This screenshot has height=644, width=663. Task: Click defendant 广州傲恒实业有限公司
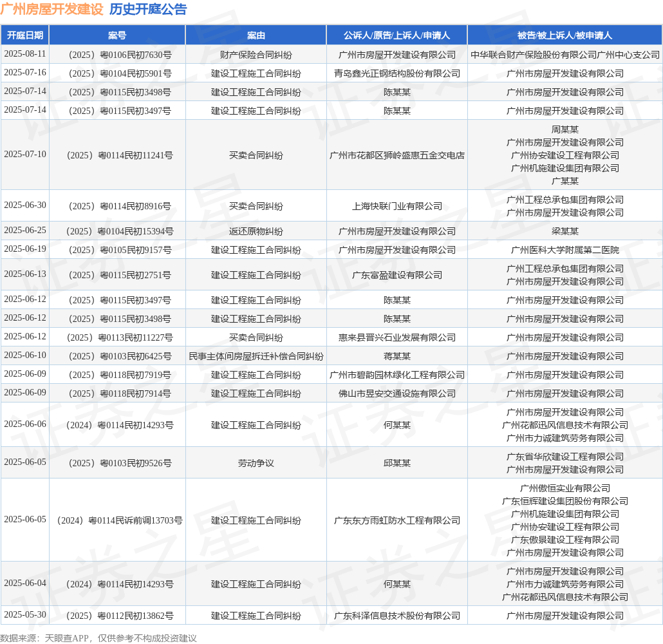click(565, 488)
